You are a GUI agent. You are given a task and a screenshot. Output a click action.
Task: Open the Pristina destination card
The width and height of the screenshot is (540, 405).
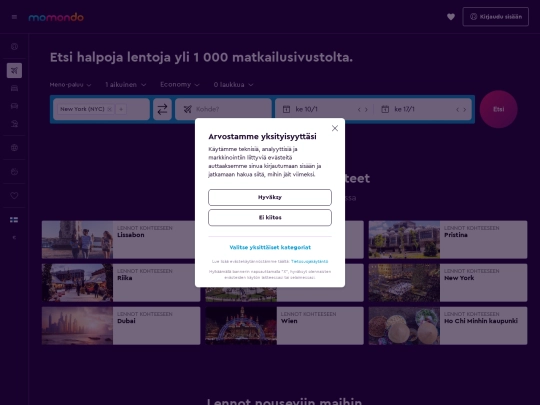[448, 240]
